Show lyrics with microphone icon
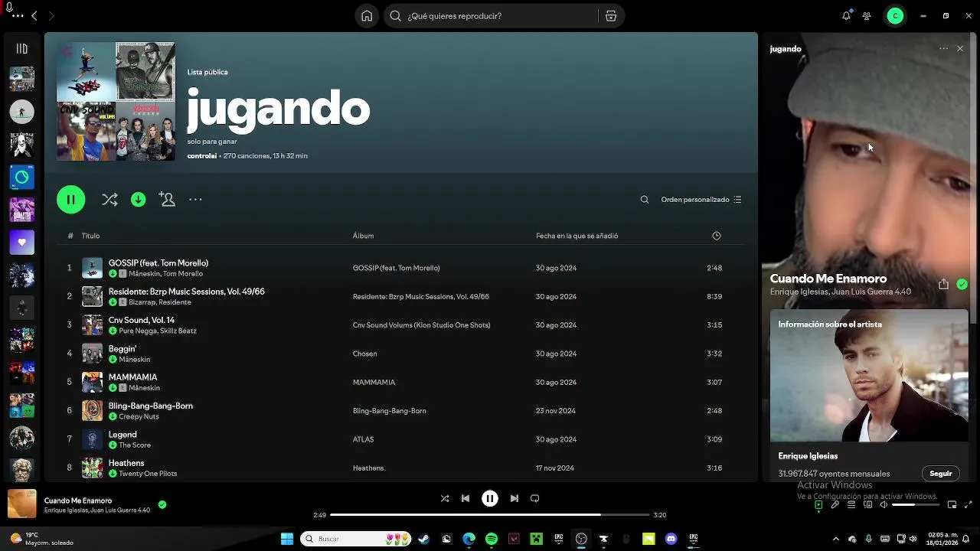980x551 pixels. pos(835,505)
